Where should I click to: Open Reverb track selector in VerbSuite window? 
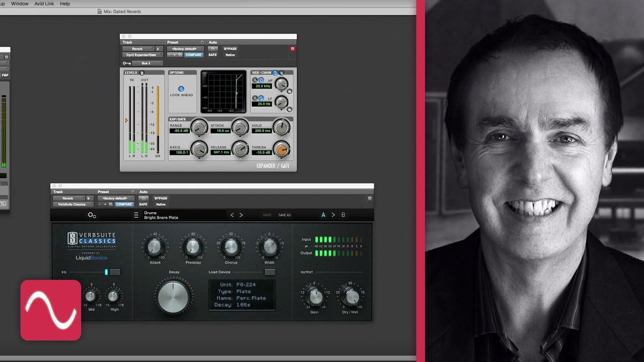pyautogui.click(x=69, y=198)
